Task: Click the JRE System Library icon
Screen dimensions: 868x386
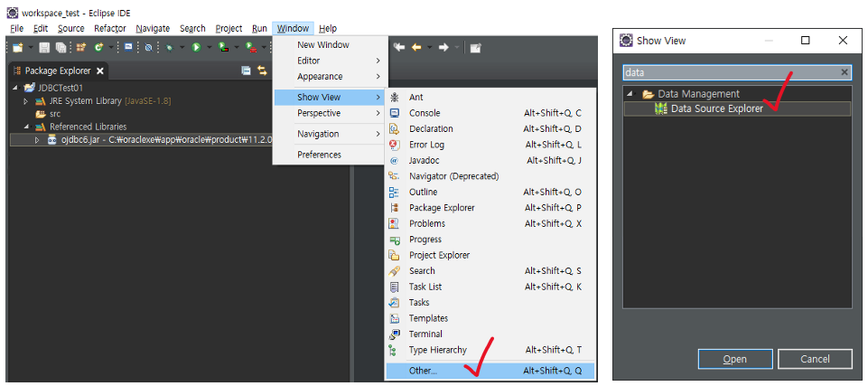Action: pyautogui.click(x=40, y=101)
